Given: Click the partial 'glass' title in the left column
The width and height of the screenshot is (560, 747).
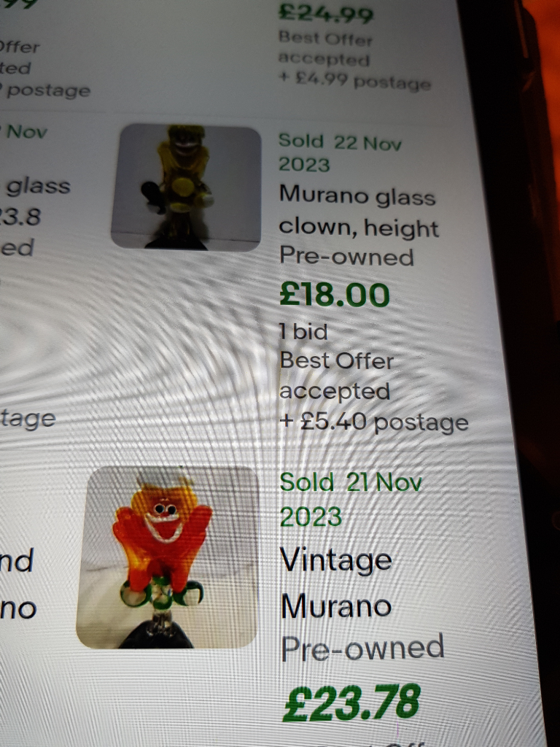Looking at the screenshot, I should [x=38, y=186].
